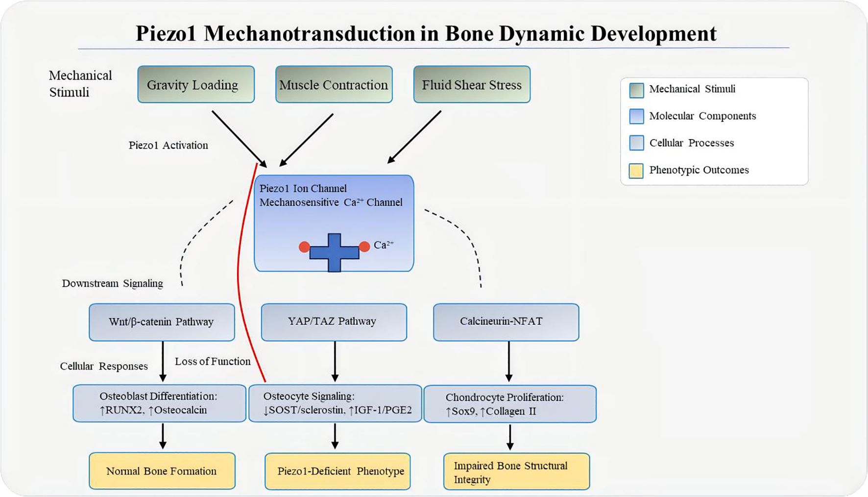Click the Osteocyte Signaling box
Image resolution: width=868 pixels, height=497 pixels.
click(x=335, y=403)
